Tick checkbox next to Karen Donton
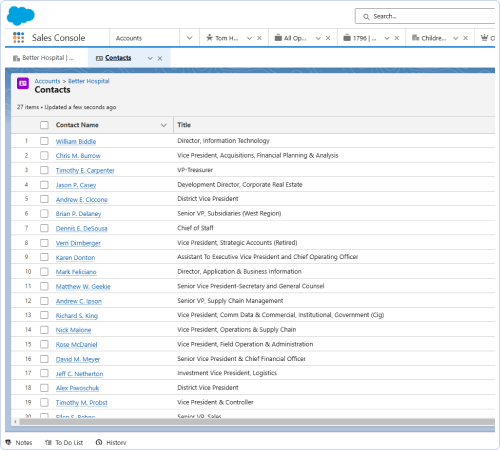The height and width of the screenshot is (450, 500). tap(44, 257)
